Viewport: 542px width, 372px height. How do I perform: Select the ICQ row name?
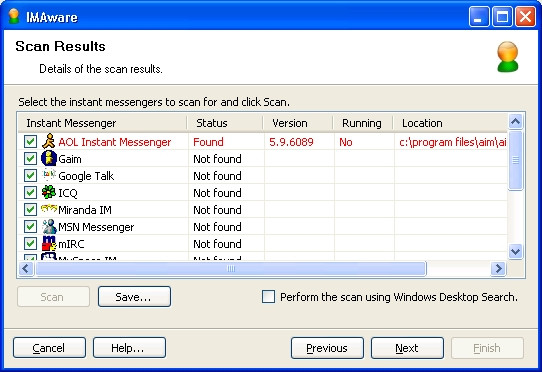(68, 193)
